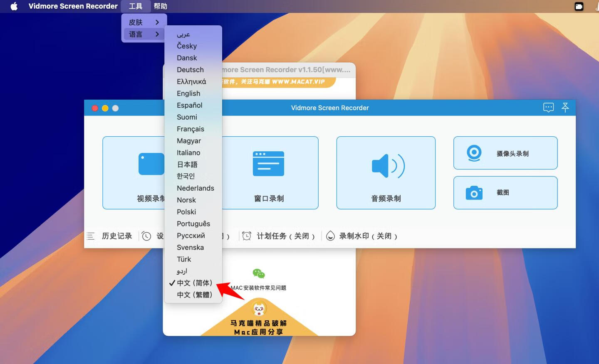
Task: Click the clock icon beside history
Action: click(x=146, y=236)
